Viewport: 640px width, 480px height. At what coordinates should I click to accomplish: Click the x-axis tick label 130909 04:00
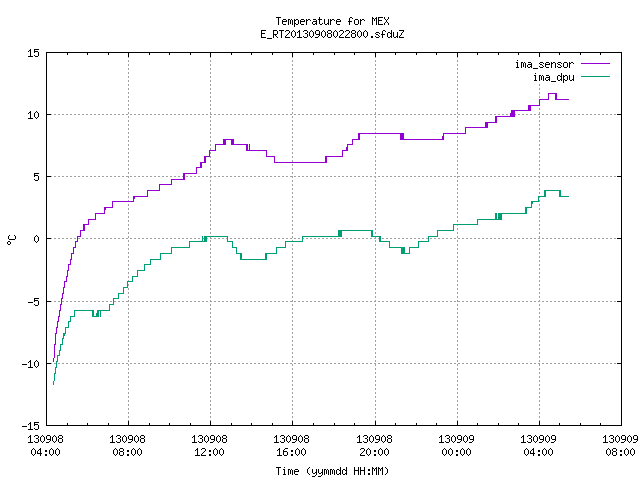pyautogui.click(x=538, y=445)
